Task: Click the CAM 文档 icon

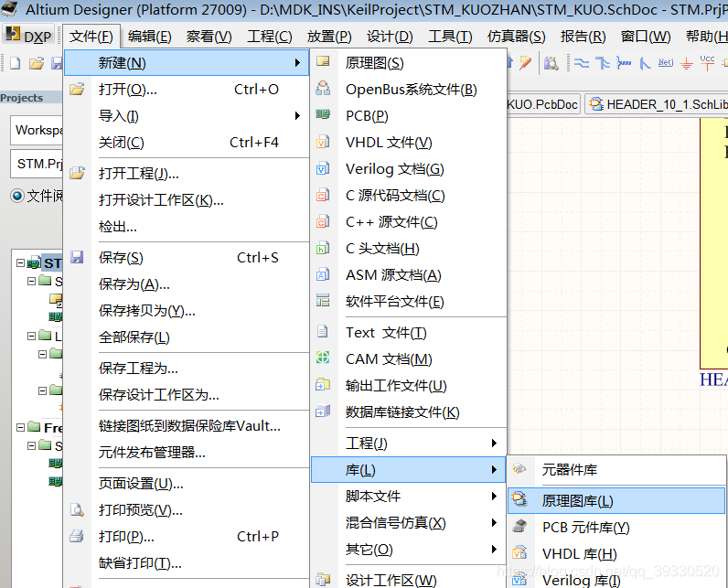Action: coord(323,358)
